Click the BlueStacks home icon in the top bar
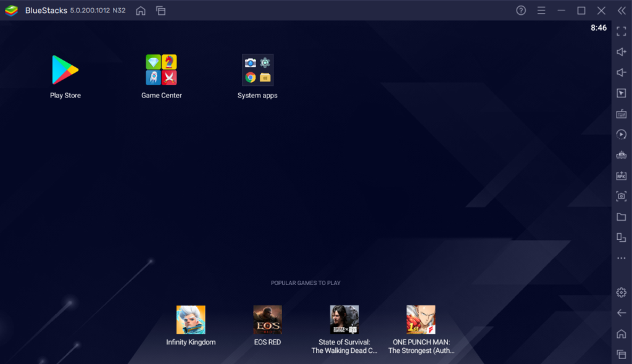 [x=140, y=10]
